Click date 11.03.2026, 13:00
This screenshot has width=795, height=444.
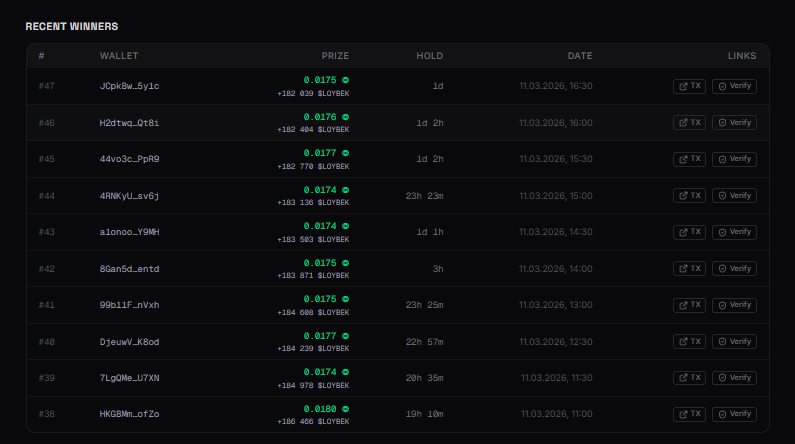[556, 305]
